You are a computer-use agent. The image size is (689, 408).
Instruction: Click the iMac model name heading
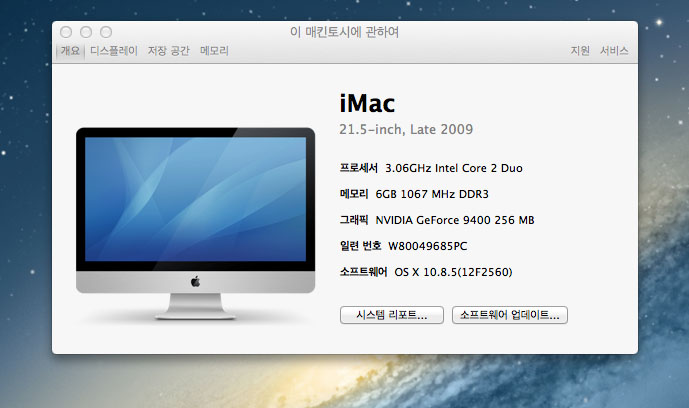point(368,103)
